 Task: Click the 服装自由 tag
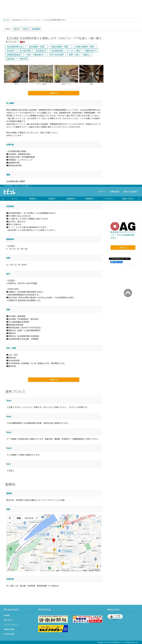pos(11,59)
